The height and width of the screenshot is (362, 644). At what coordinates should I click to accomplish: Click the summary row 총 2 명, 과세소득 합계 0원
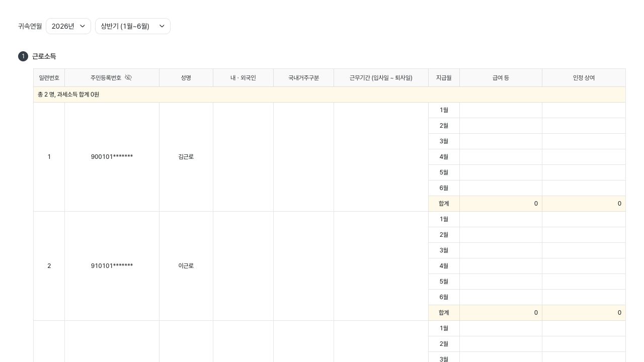pyautogui.click(x=330, y=95)
